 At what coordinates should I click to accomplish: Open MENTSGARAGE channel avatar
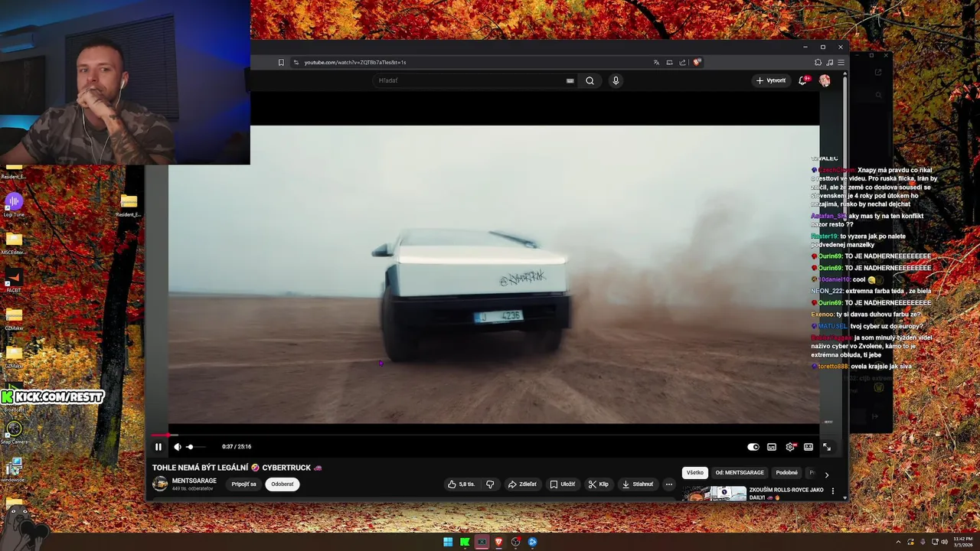click(160, 484)
